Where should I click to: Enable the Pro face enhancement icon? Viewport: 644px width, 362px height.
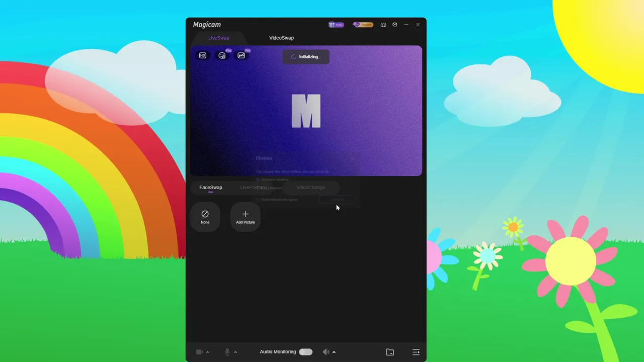222,55
